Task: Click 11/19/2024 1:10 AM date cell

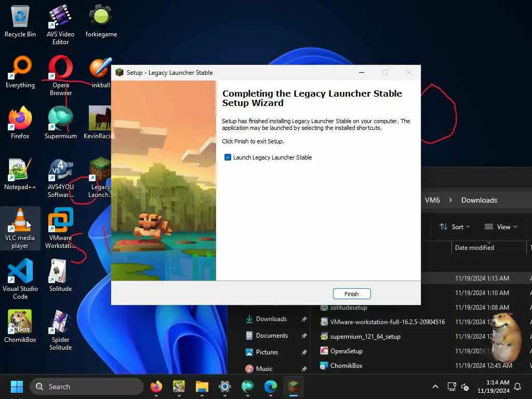Action: 482,293
